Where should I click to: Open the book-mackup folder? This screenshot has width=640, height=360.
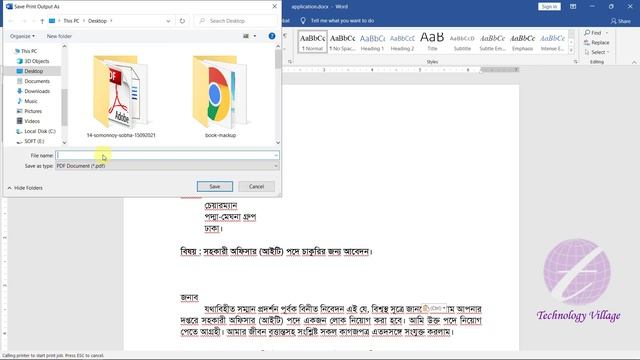click(x=220, y=96)
